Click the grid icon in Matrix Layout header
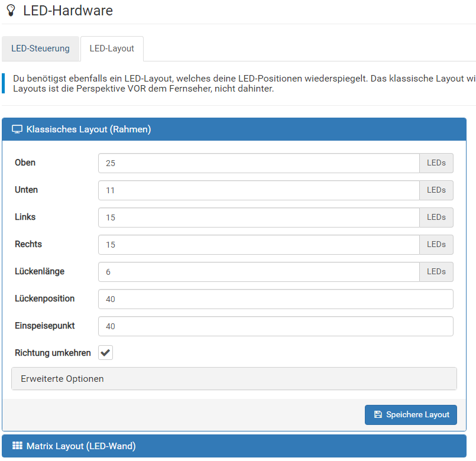Image resolution: width=476 pixels, height=461 pixels. (17, 446)
